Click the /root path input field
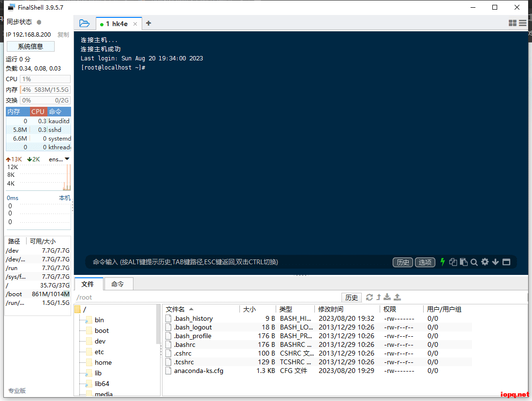The height and width of the screenshot is (401, 532). tap(208, 297)
